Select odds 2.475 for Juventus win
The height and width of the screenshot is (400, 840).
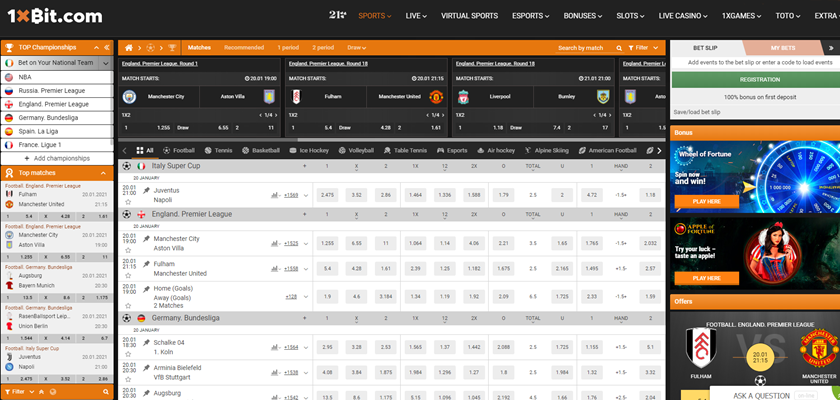click(327, 195)
